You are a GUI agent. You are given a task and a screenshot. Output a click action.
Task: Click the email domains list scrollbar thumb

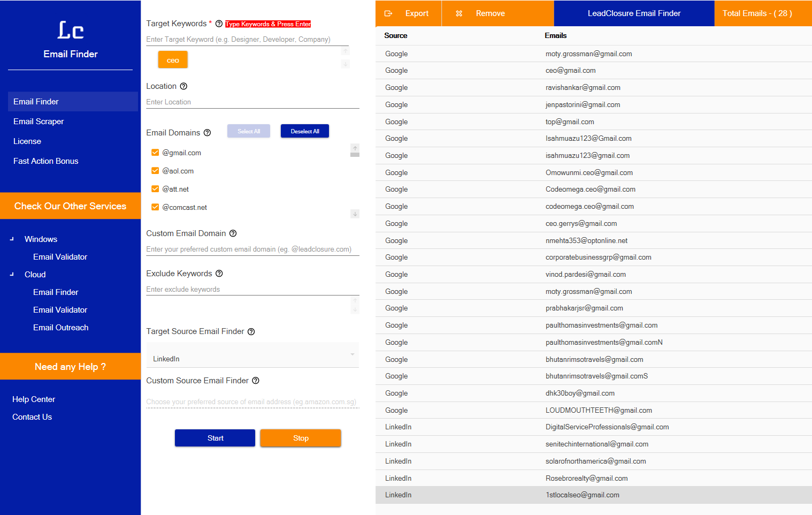coord(355,155)
